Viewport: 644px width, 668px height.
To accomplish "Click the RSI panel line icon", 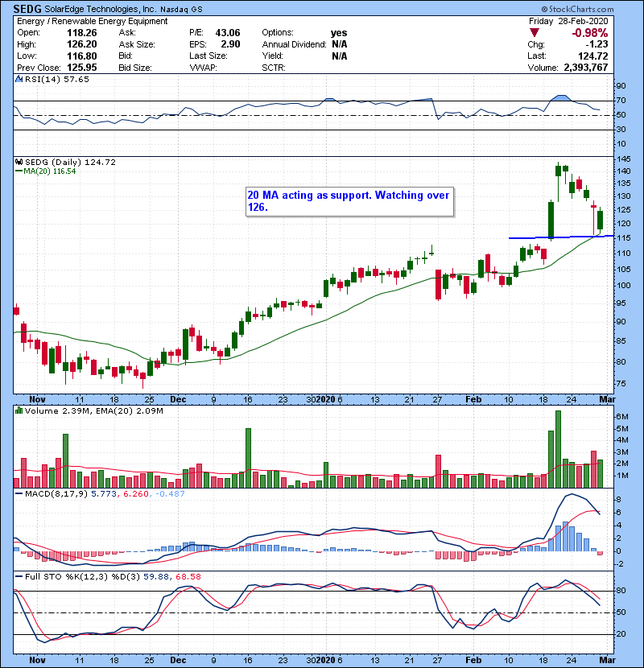I will 19,79.
